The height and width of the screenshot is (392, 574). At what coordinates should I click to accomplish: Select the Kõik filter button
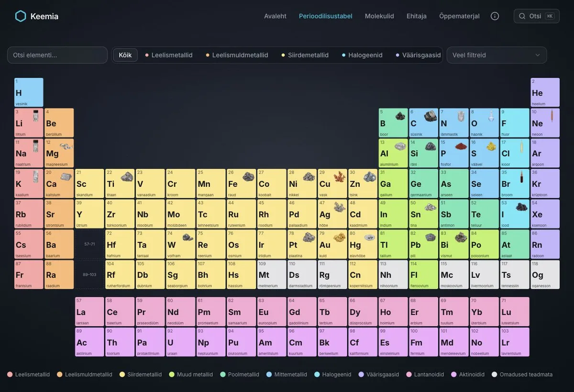(125, 55)
